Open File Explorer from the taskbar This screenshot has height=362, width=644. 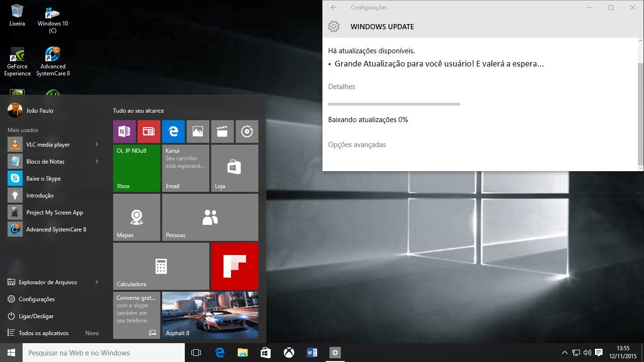(x=242, y=353)
